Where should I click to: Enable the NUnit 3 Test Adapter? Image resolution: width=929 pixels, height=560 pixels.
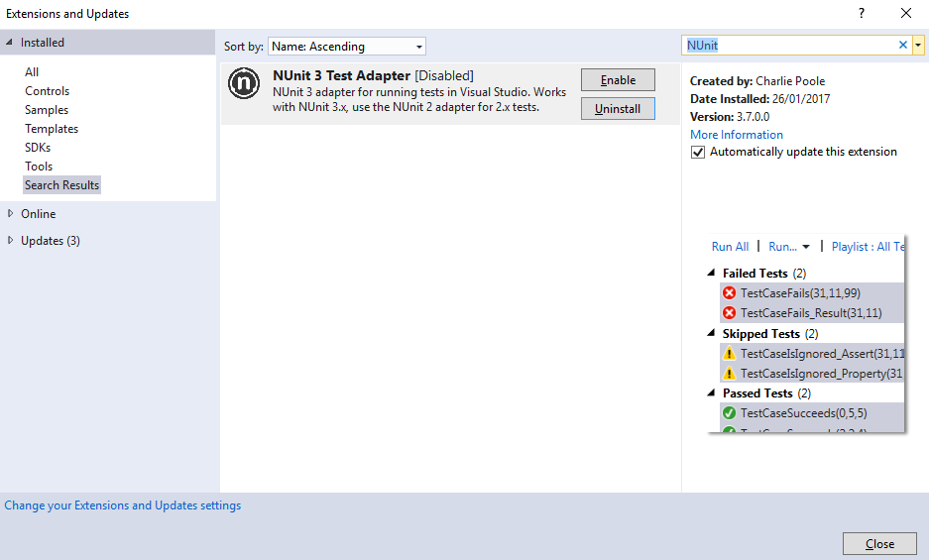(x=618, y=80)
